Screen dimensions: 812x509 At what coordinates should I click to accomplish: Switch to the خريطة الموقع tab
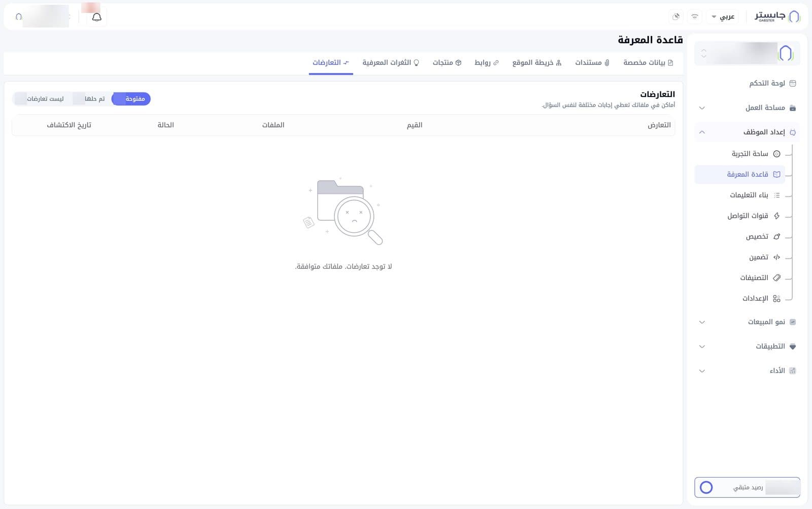tap(537, 63)
